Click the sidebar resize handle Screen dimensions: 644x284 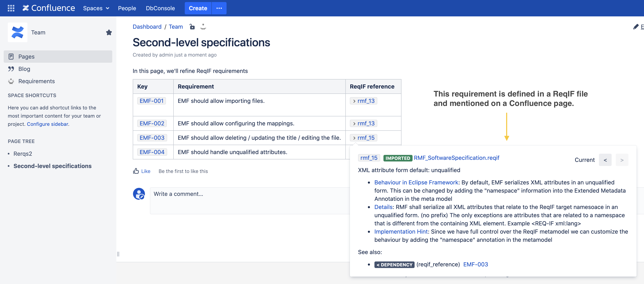click(x=118, y=254)
